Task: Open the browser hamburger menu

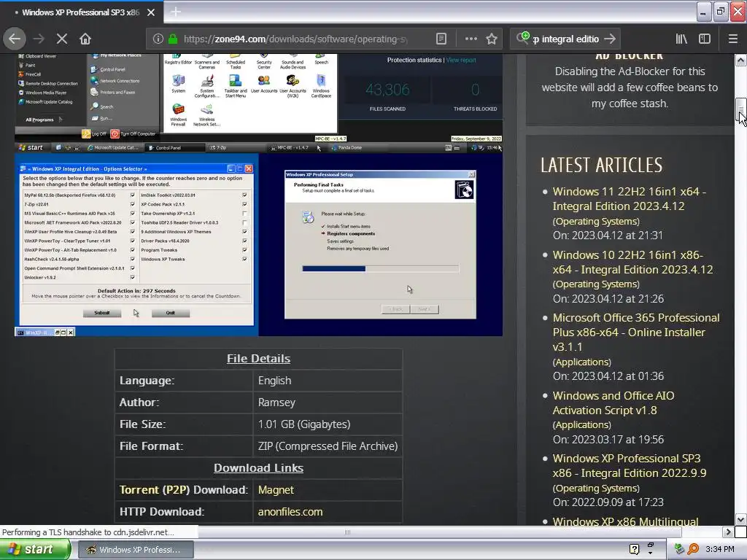Action: tap(732, 39)
